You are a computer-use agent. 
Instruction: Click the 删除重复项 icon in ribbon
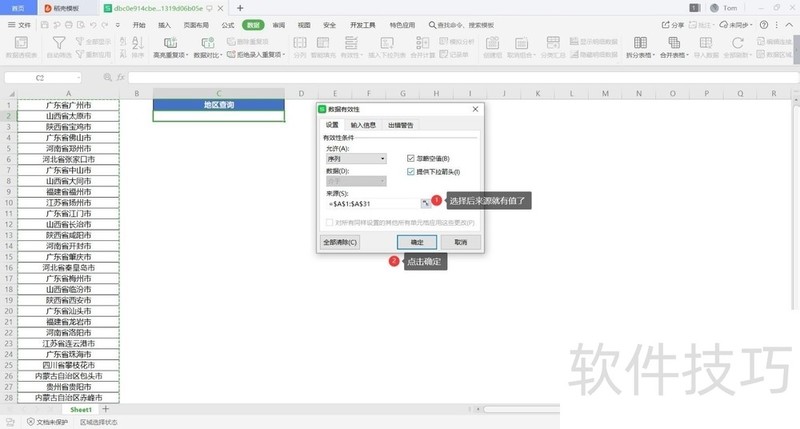tap(231, 41)
